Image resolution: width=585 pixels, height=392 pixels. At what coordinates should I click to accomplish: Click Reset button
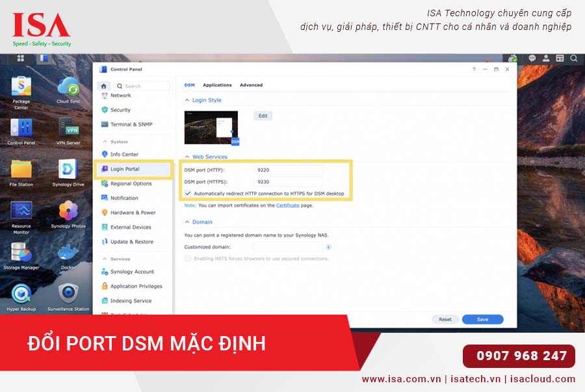pyautogui.click(x=445, y=319)
